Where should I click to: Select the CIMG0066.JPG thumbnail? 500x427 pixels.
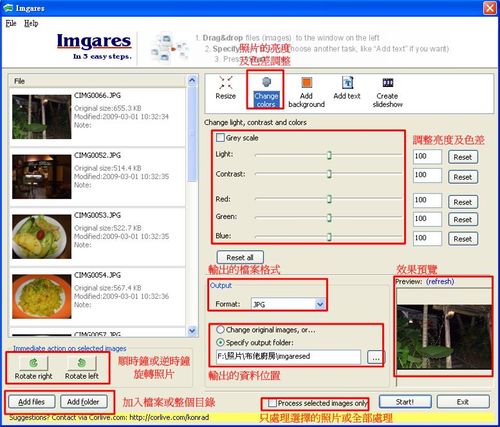click(x=42, y=117)
